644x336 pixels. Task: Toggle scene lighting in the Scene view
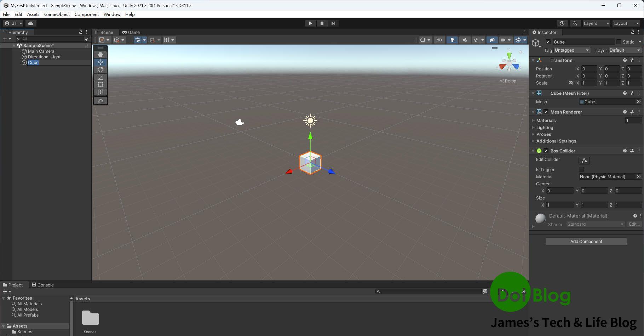(x=452, y=40)
